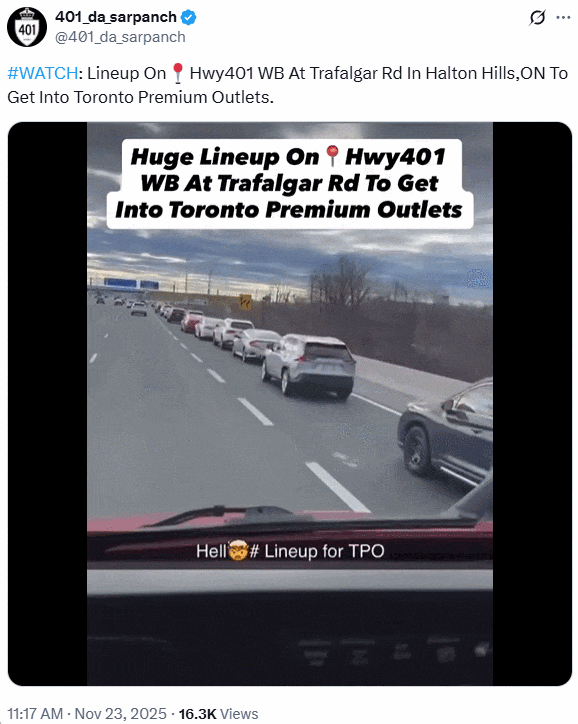Click the red pin emoji in tweet text
The width and height of the screenshot is (578, 724).
click(x=178, y=73)
